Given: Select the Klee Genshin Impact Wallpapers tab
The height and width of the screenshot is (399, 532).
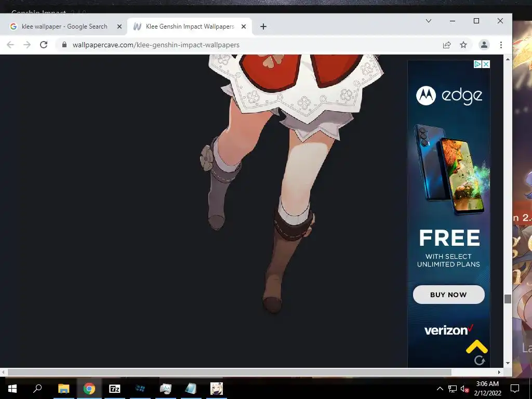Looking at the screenshot, I should pos(189,26).
